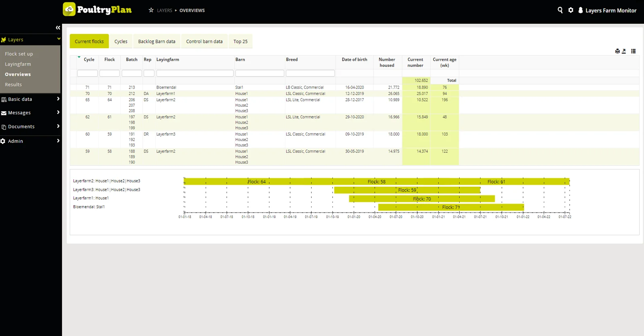Click the Layingfarm column filter field
Image resolution: width=644 pixels, height=336 pixels.
(x=195, y=73)
